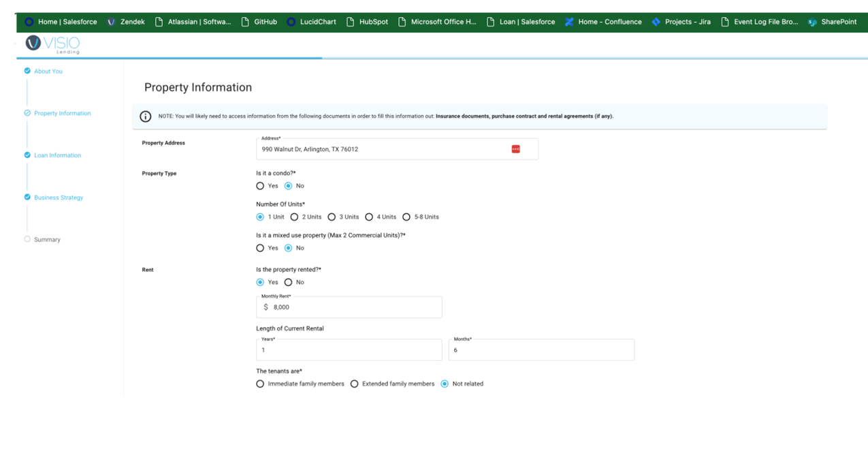Screen dimensions: 868x453
Task: Go to the About You step
Action: point(48,71)
